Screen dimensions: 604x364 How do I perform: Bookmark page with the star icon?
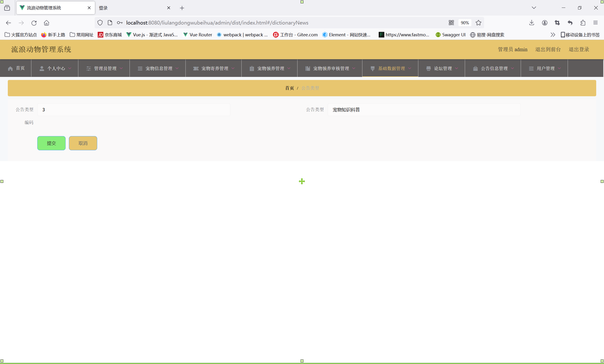pos(478,23)
